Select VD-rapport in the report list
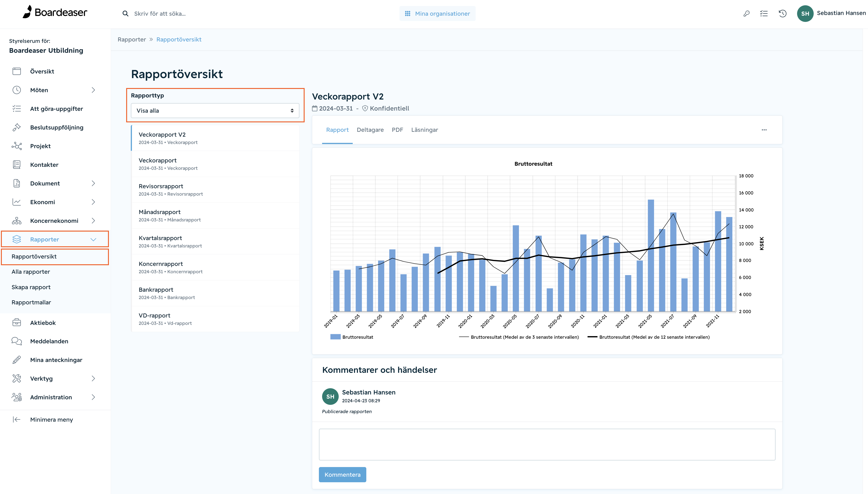The height and width of the screenshot is (494, 868). 216,319
